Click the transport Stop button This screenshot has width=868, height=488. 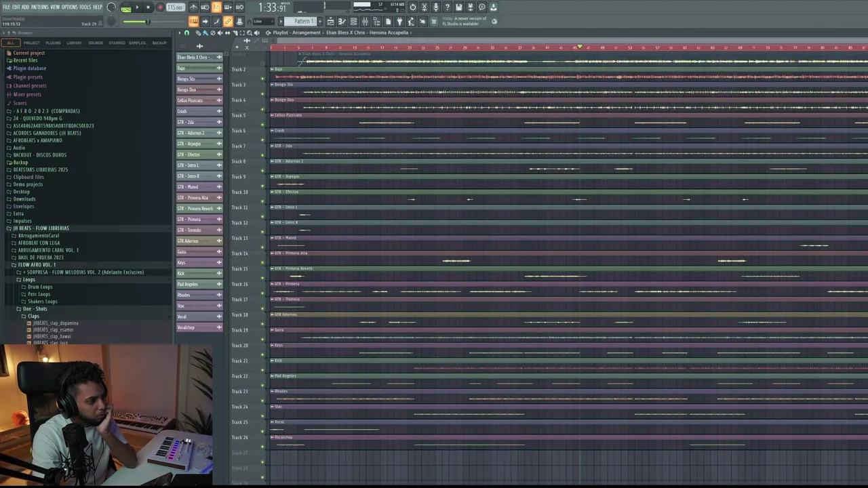tap(148, 7)
